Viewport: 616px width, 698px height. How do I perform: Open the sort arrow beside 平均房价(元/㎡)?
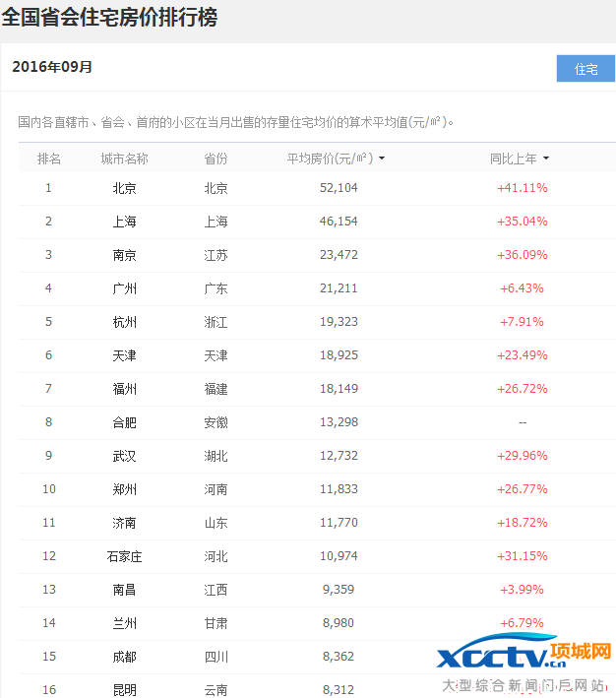coord(381,159)
